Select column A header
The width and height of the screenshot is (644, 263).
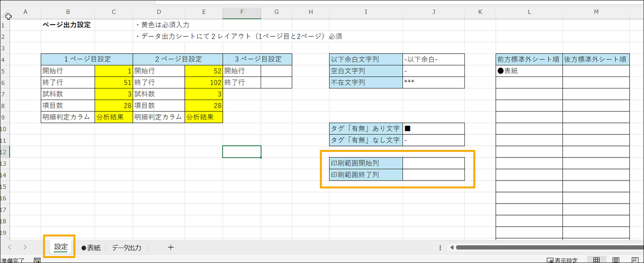25,12
